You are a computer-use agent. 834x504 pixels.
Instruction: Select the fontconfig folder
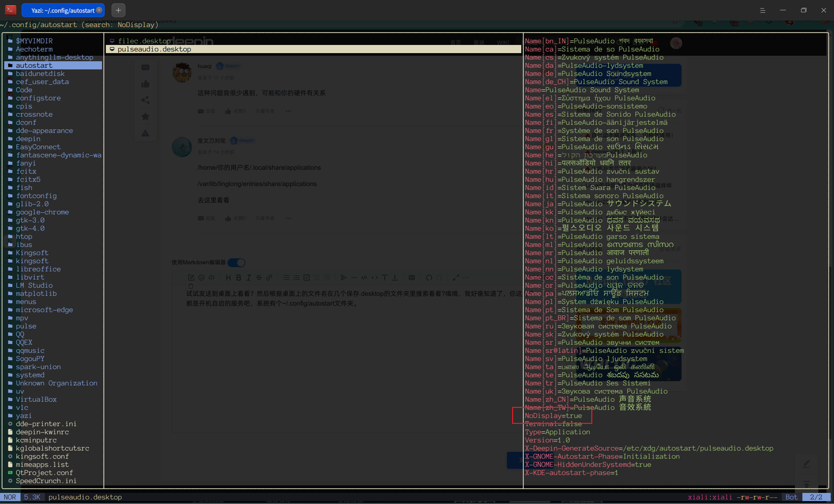pos(53,196)
